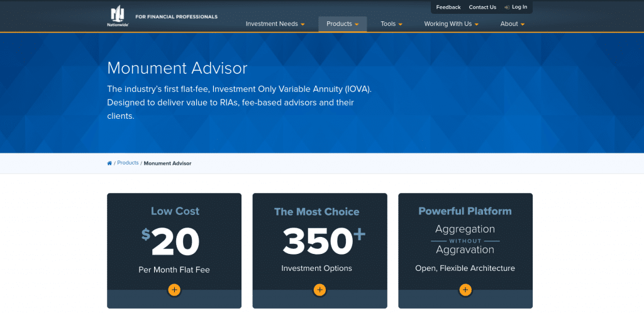Expand the Tools navigation menu

391,24
